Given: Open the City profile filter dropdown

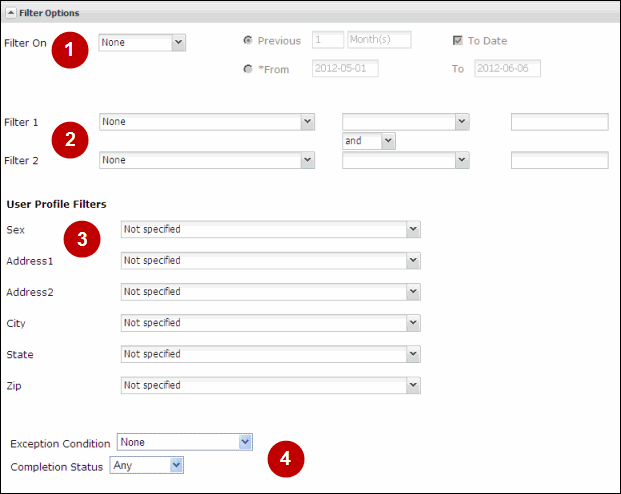Looking at the screenshot, I should pyautogui.click(x=270, y=323).
